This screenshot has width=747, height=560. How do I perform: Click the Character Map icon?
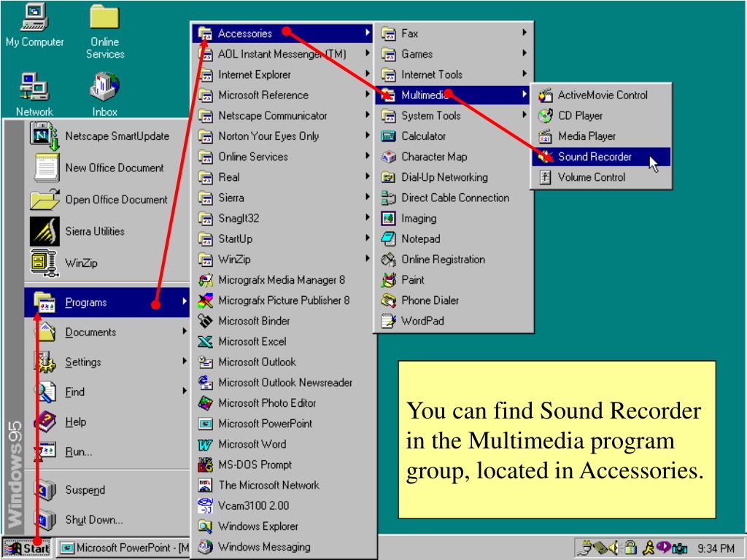[x=389, y=157]
